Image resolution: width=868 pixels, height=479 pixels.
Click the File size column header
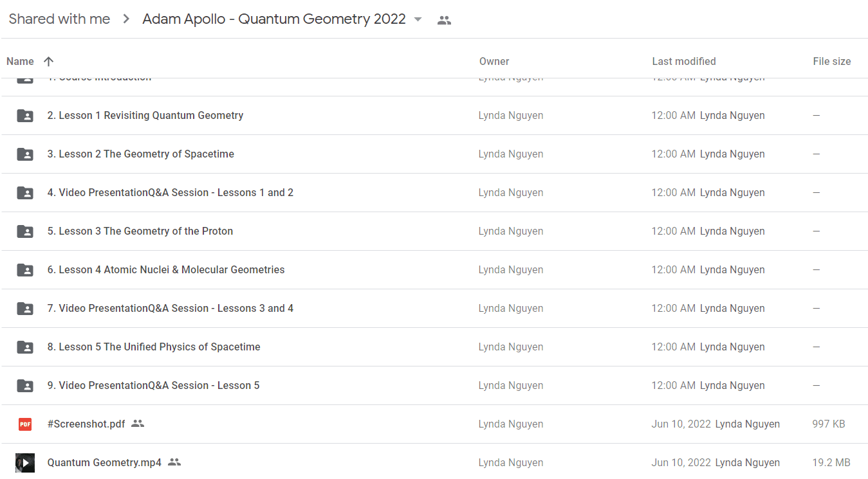point(831,62)
